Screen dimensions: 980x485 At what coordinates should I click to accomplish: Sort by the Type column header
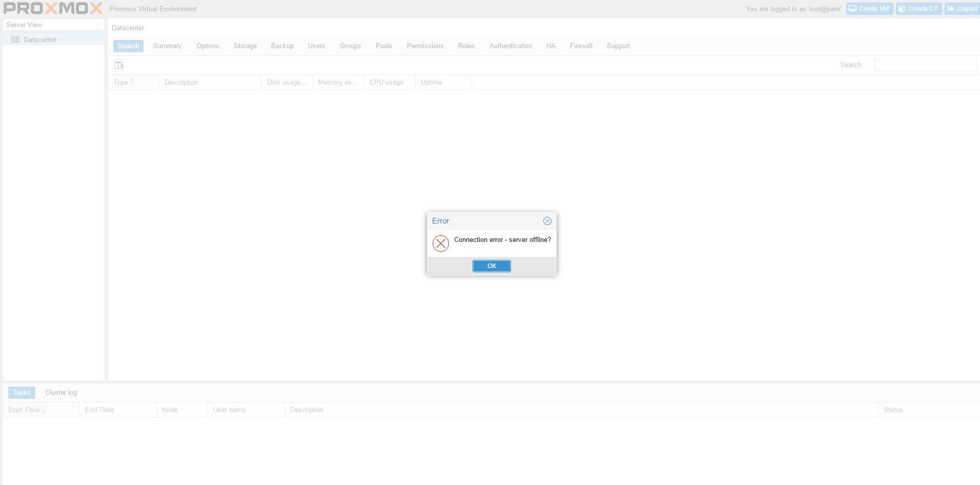pyautogui.click(x=124, y=82)
